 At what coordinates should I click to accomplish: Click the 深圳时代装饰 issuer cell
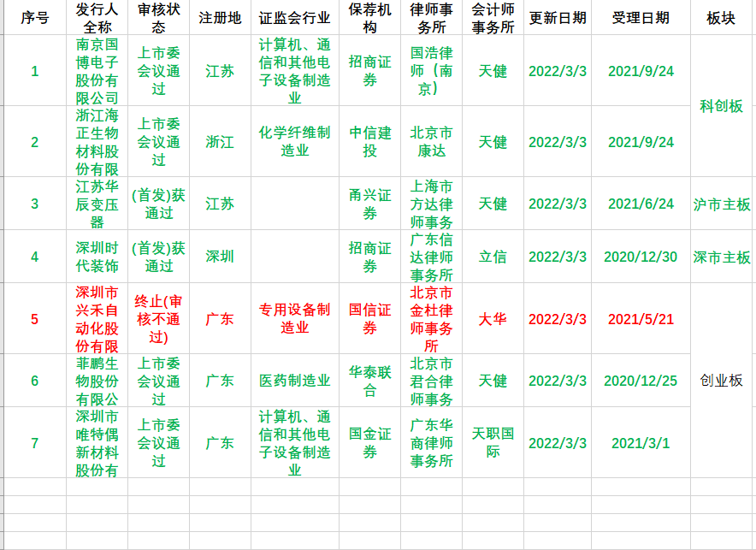point(97,257)
